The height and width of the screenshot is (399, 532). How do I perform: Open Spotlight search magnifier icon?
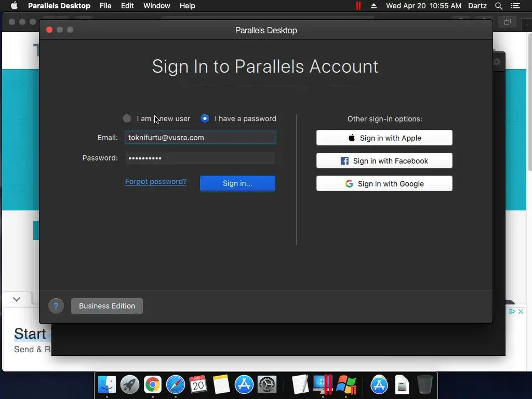coord(498,6)
